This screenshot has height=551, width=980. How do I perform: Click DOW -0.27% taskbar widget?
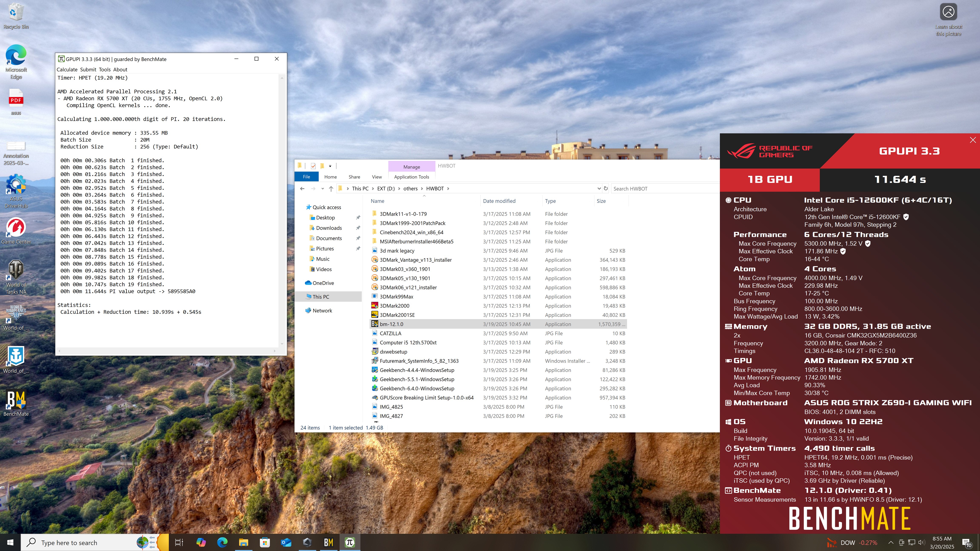click(x=852, y=543)
